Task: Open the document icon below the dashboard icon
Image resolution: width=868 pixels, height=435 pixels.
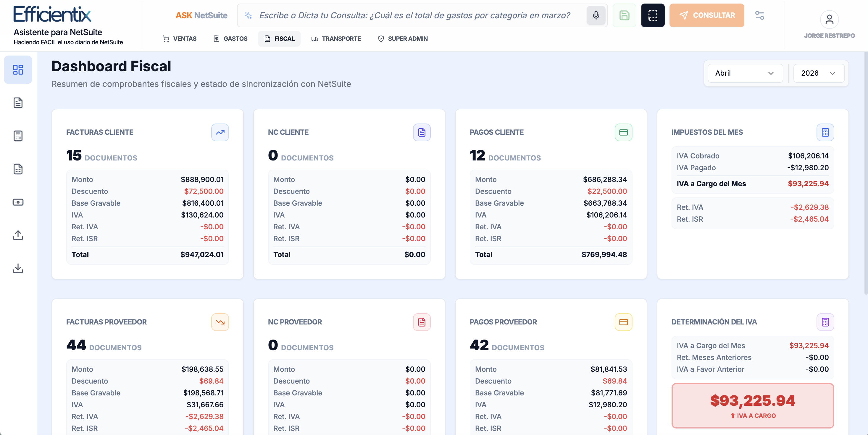Action: click(18, 103)
